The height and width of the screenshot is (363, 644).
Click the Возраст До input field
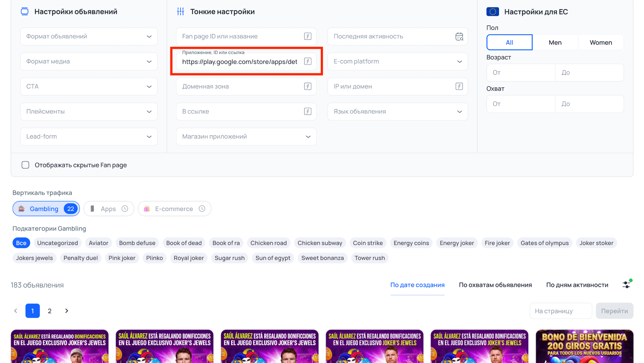tap(589, 73)
